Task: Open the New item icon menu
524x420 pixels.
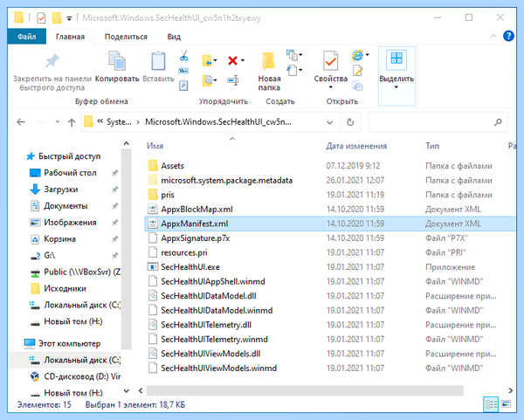Action: click(x=292, y=55)
